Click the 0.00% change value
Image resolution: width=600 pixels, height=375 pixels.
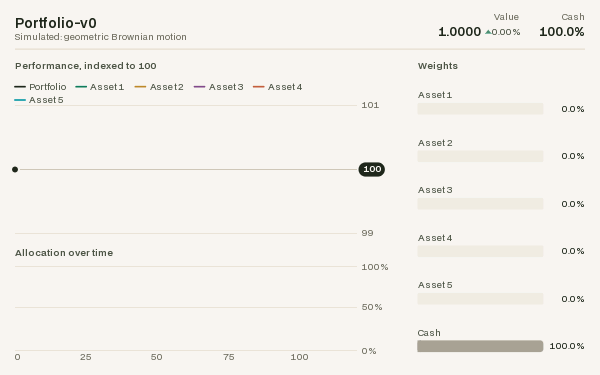pos(506,32)
